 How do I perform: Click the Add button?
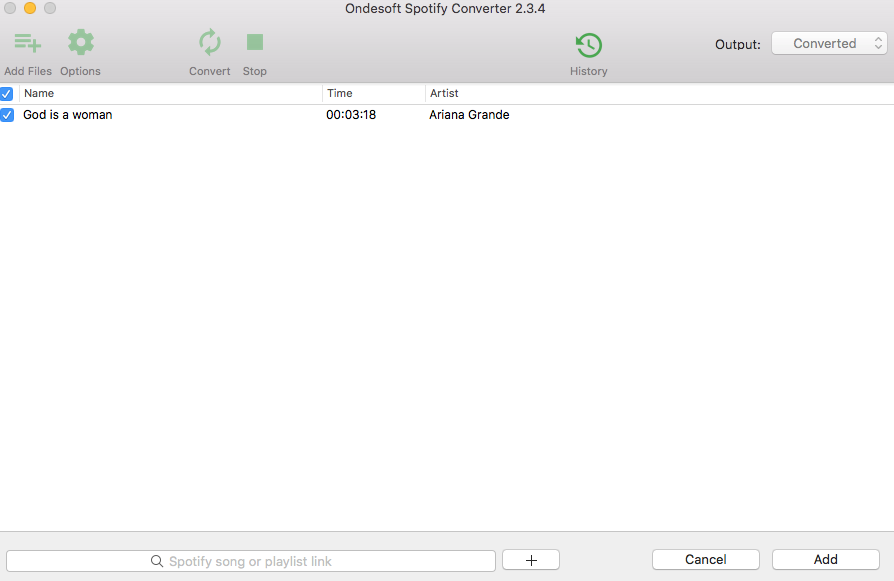pyautogui.click(x=826, y=559)
